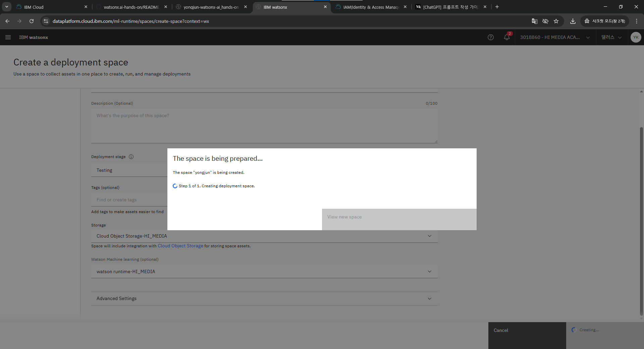
Task: Open the IBM watsonx navigation hamburger menu
Action: [x=8, y=37]
